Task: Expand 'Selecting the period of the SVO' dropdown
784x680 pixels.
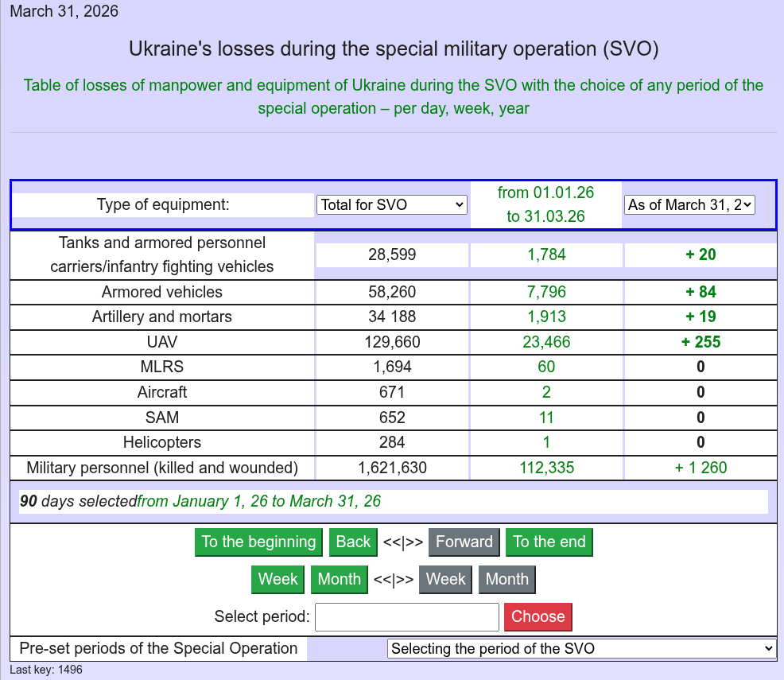Action: click(x=581, y=648)
